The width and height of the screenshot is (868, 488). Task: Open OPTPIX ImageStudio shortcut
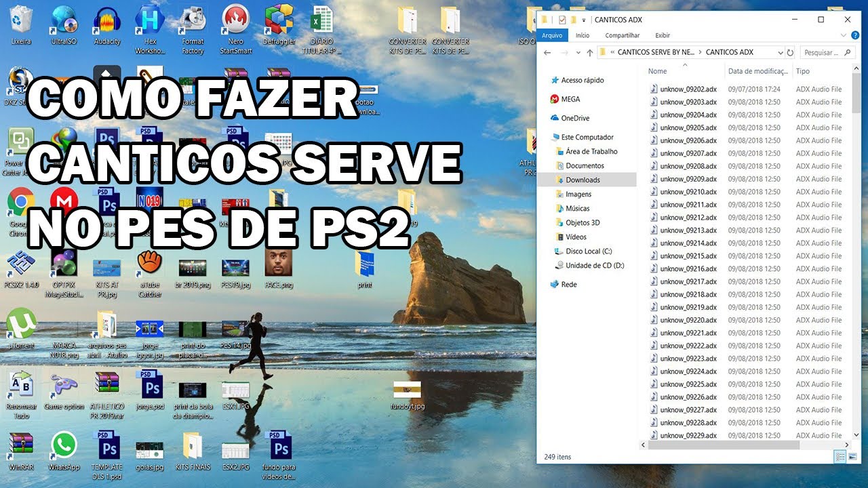tap(64, 274)
